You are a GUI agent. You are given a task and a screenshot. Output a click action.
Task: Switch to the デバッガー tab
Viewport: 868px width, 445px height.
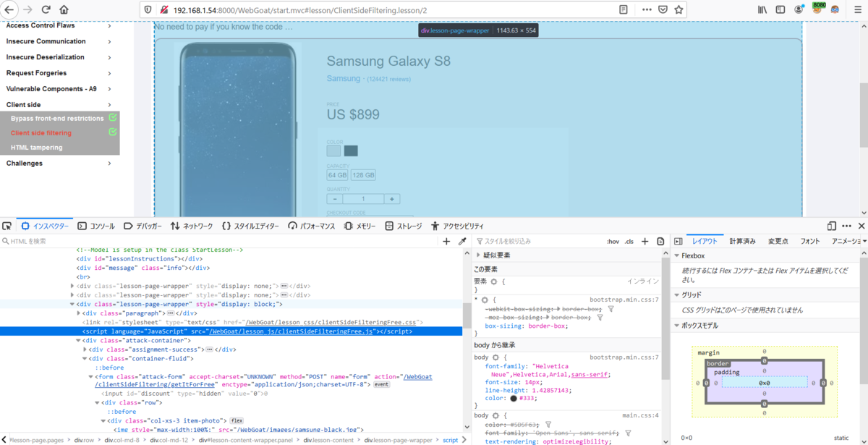[143, 226]
